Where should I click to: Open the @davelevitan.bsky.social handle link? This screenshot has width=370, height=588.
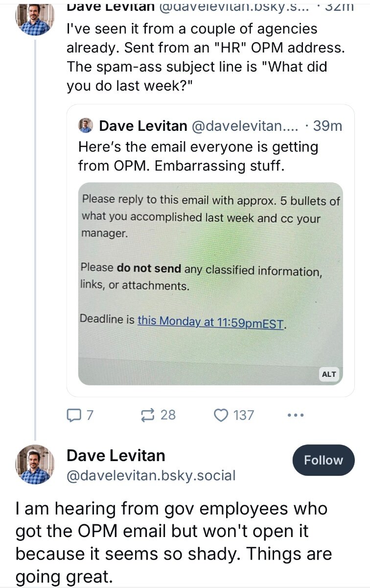151,475
